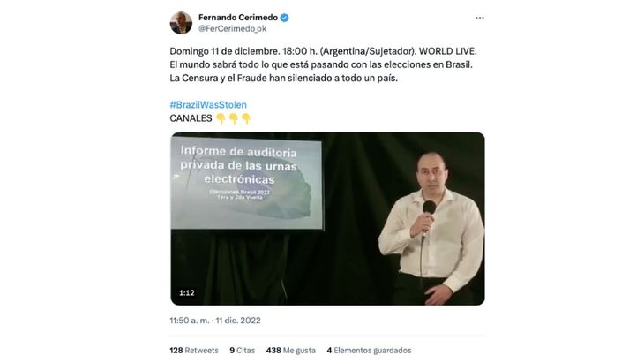Image resolution: width=644 pixels, height=363 pixels.
Task: Open the 4 Elementos guardados count
Action: click(x=369, y=351)
